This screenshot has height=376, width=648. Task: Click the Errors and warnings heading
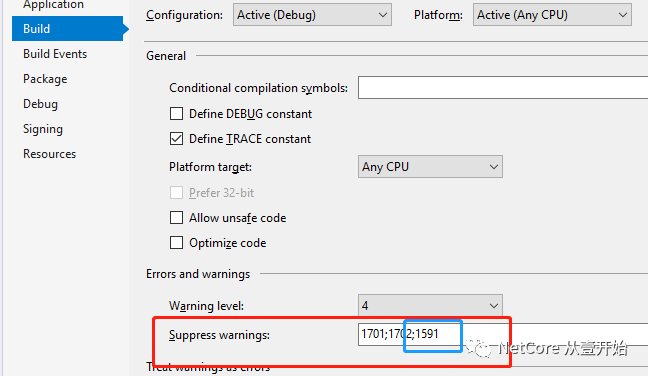(x=198, y=274)
